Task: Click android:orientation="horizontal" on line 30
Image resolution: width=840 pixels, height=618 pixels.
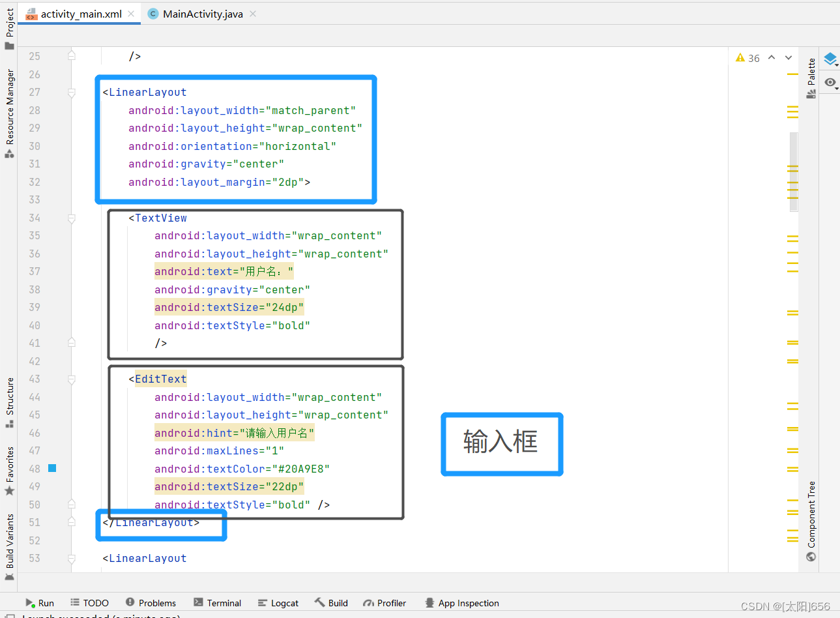Action: click(x=233, y=147)
